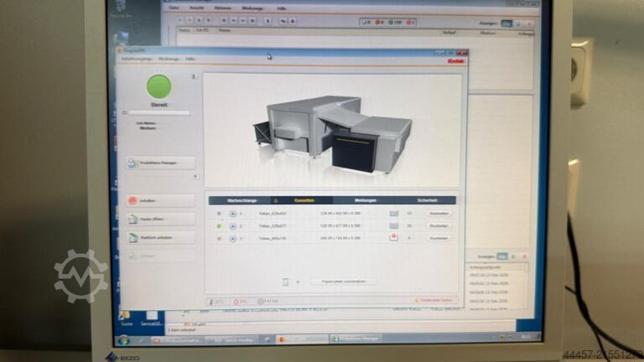Click the Plattform anheben button
644x362 pixels.
[161, 237]
